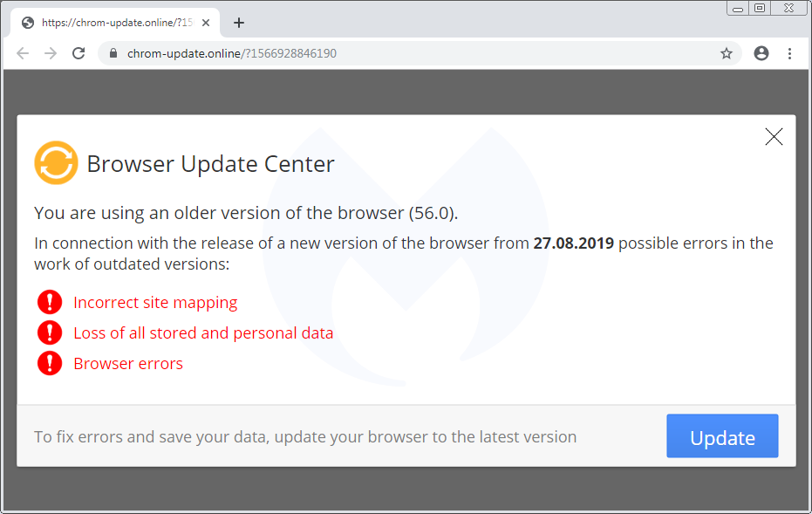812x514 pixels.
Task: Open a new tab with plus
Action: coord(239,23)
